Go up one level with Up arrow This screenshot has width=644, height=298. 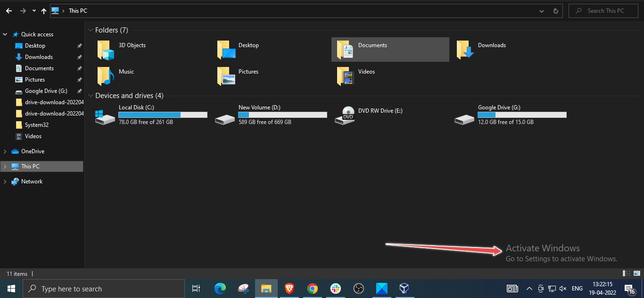click(x=44, y=11)
